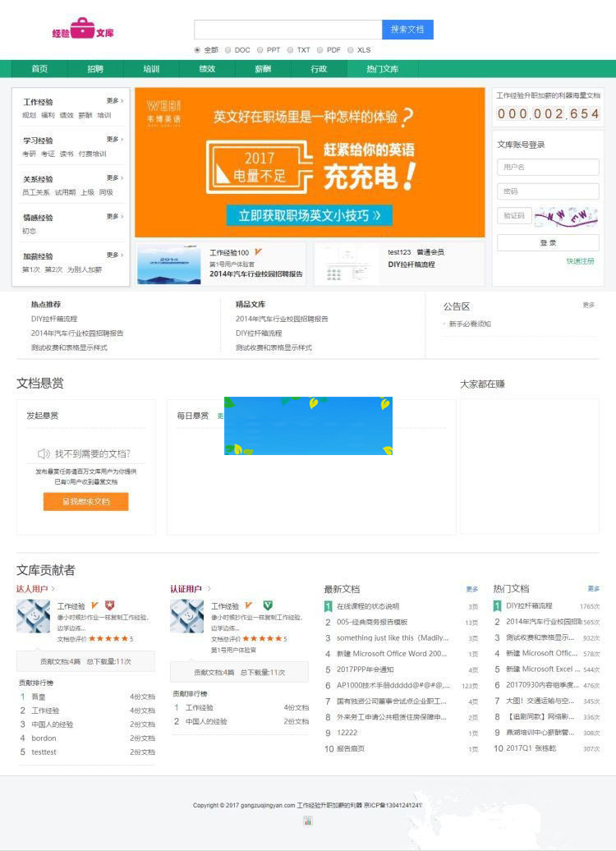Click the captcha image to refresh it
Image resolution: width=616 pixels, height=851 pixels.
[x=566, y=215]
